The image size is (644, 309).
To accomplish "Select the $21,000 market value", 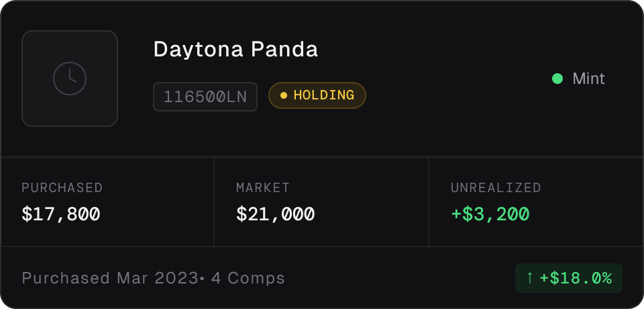I will coord(276,214).
